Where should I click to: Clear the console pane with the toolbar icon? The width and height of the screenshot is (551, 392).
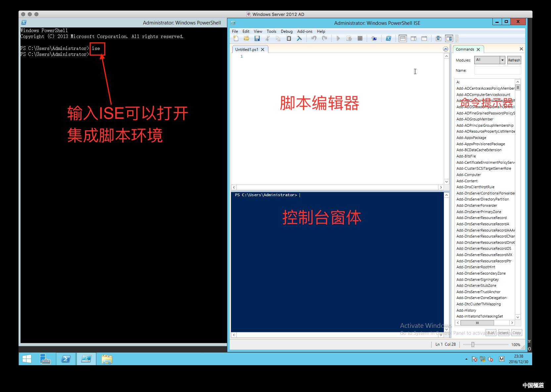click(299, 38)
